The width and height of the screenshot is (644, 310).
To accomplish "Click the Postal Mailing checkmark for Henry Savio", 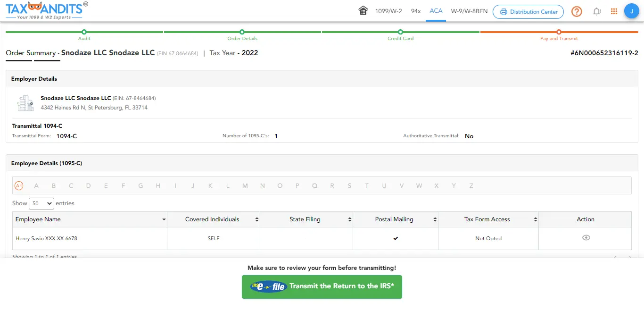I will [x=396, y=238].
